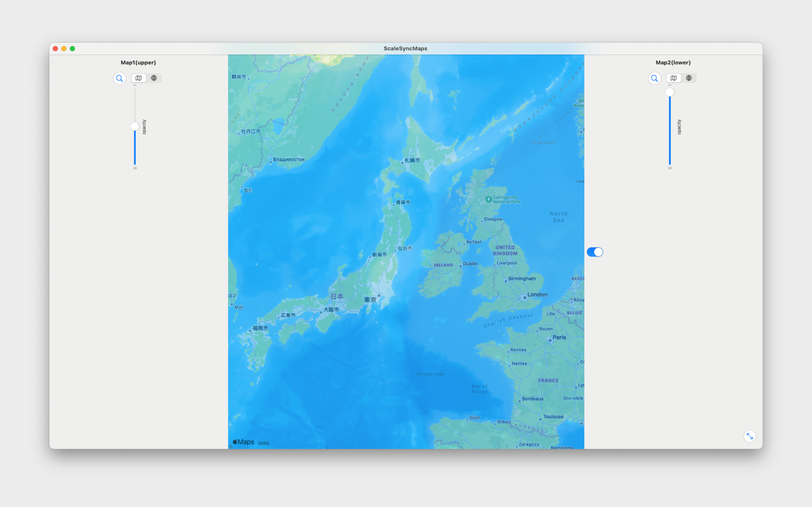This screenshot has height=507, width=812.
Task: Click the Paris city label
Action: point(559,337)
